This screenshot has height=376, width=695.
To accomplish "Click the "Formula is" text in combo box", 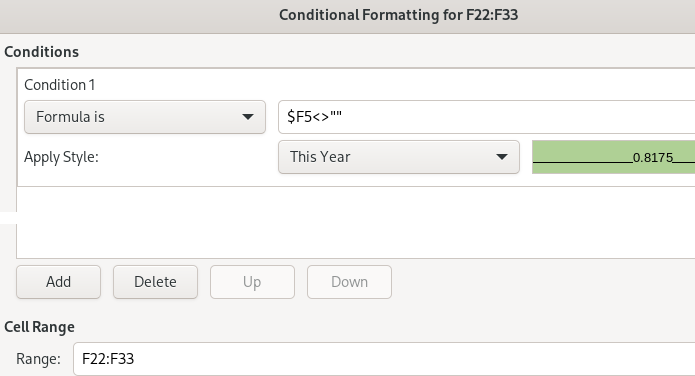I will click(70, 117).
